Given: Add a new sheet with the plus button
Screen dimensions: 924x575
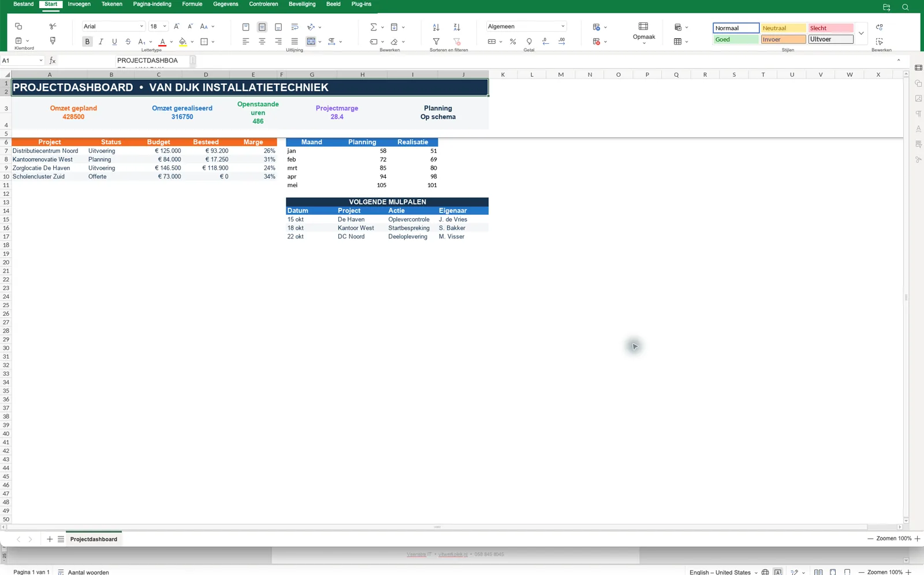Looking at the screenshot, I should pos(50,539).
